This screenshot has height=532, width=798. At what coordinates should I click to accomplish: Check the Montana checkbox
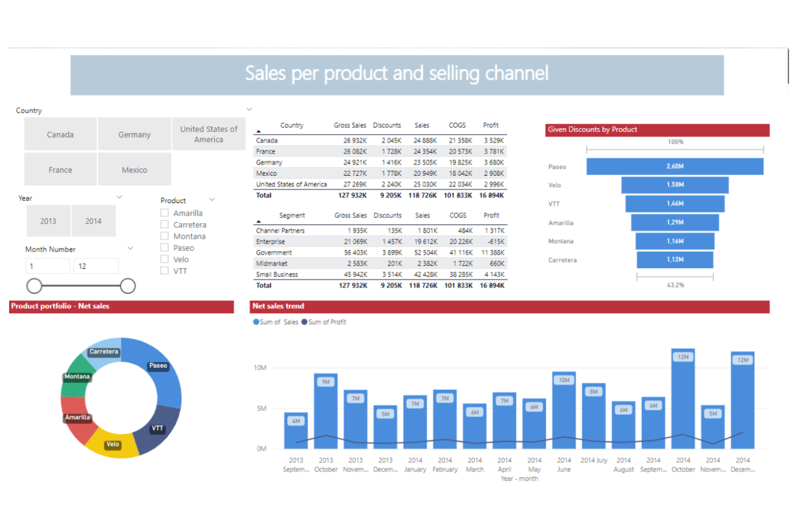[164, 236]
